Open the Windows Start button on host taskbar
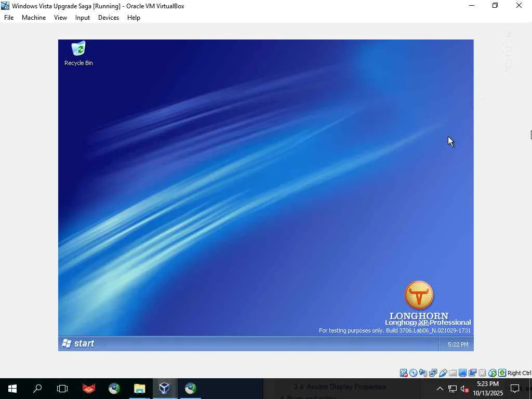This screenshot has width=532, height=399. 12,389
